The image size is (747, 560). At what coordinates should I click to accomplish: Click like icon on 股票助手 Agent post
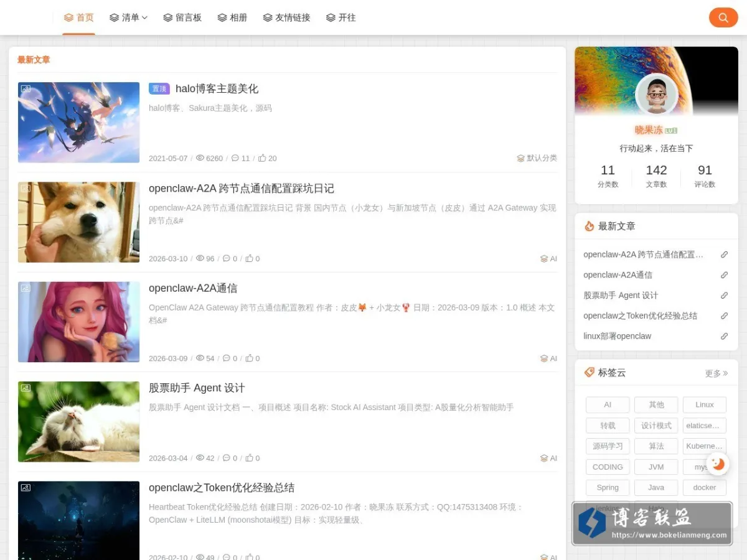click(x=249, y=457)
